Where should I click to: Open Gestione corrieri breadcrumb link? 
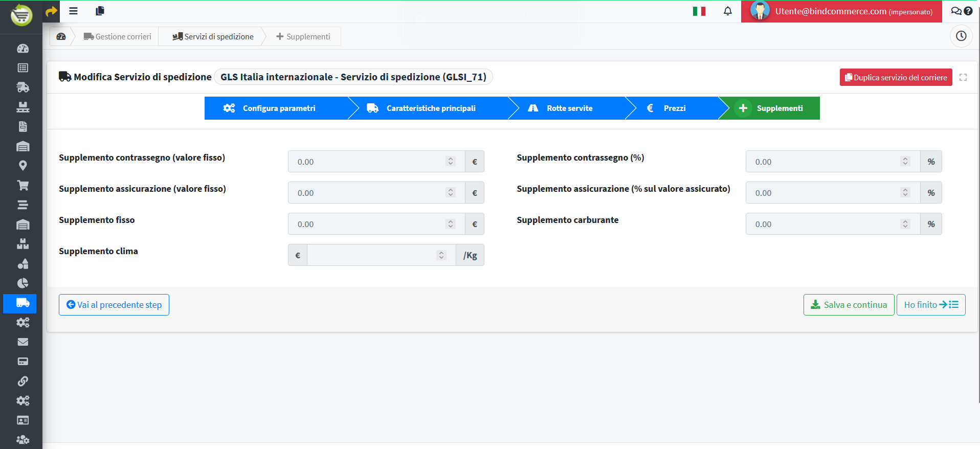pyautogui.click(x=118, y=36)
